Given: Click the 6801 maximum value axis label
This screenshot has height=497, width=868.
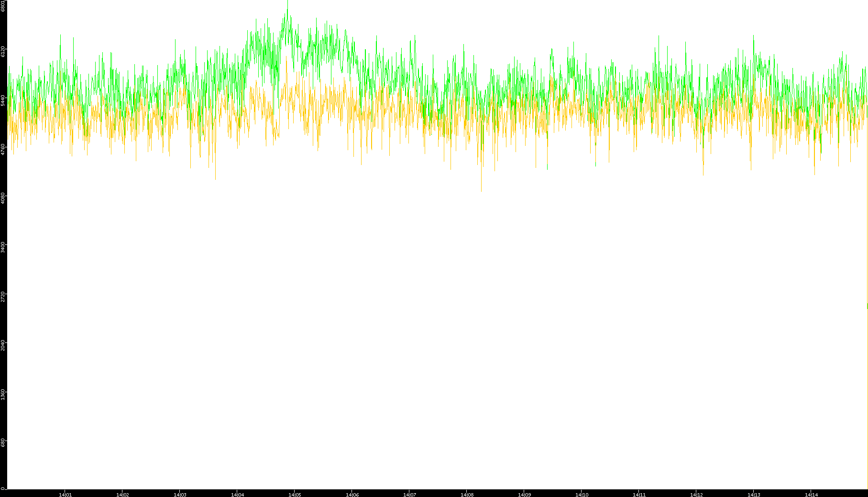Looking at the screenshot, I should [x=3, y=6].
